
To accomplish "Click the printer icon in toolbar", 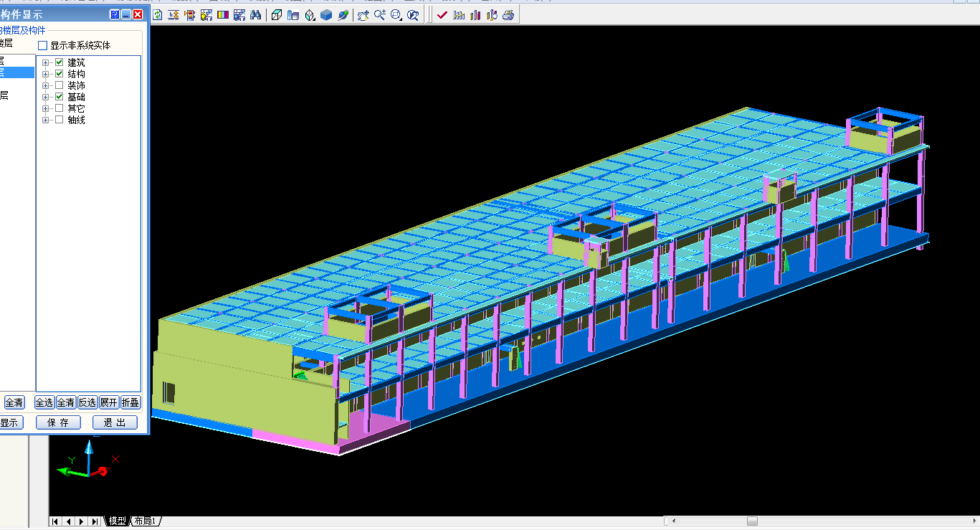I will (x=508, y=15).
